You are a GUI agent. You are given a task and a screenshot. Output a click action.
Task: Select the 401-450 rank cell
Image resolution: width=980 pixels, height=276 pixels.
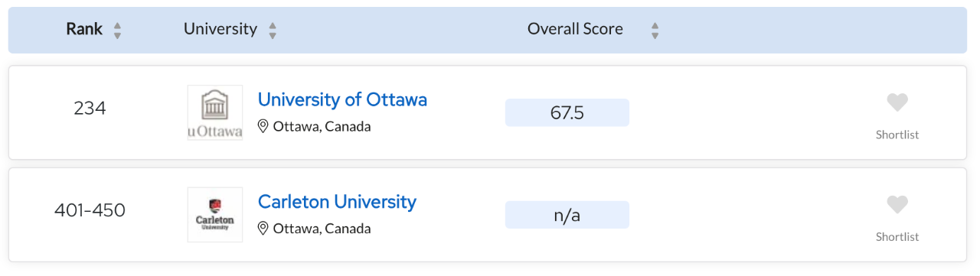[90, 210]
